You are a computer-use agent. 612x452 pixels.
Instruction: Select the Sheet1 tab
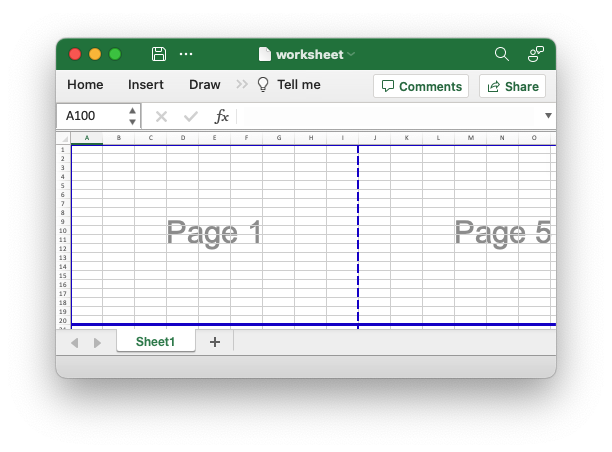155,342
